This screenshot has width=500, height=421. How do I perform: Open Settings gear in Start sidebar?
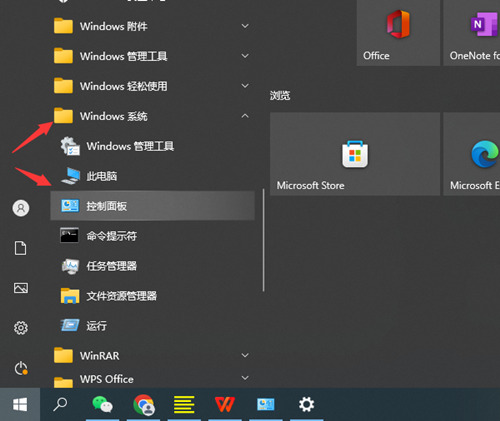point(21,328)
